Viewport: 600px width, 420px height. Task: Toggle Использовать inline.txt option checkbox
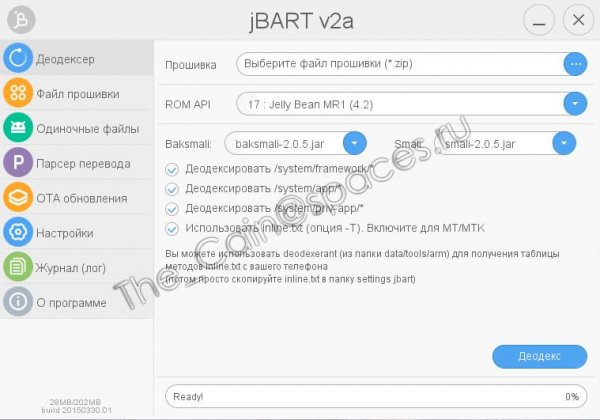point(172,229)
